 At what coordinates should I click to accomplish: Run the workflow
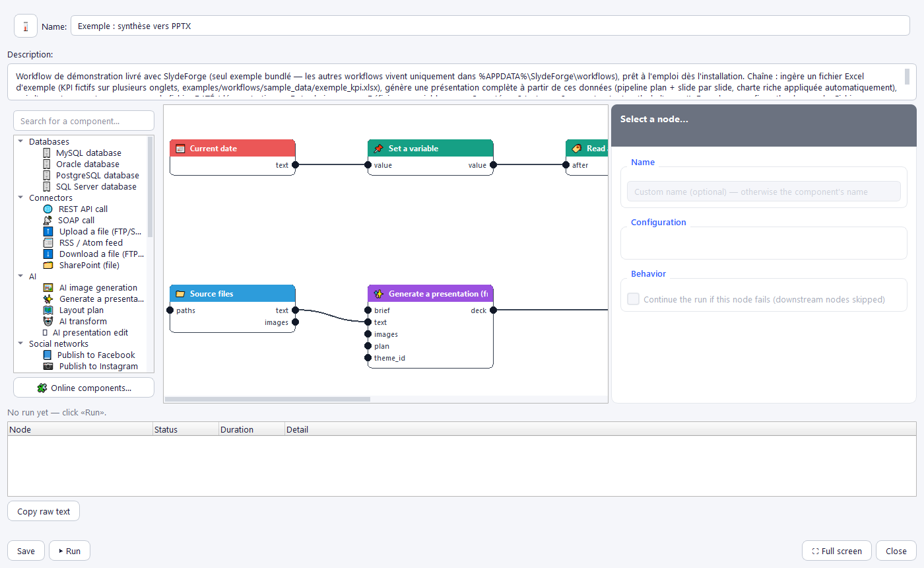pos(70,551)
